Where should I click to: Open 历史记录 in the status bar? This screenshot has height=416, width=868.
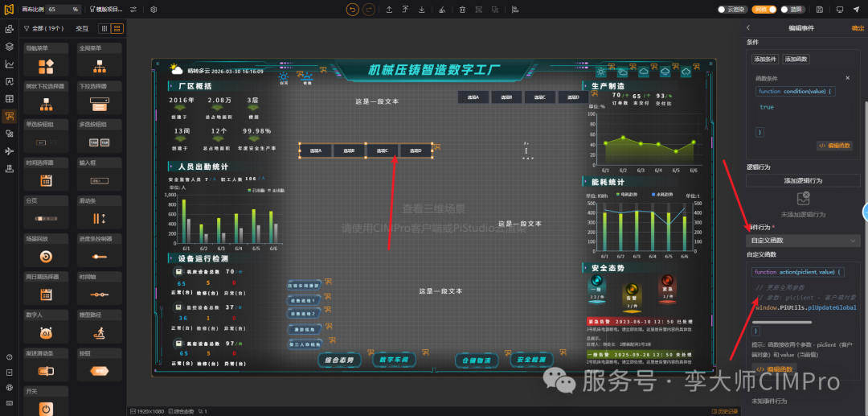pyautogui.click(x=725, y=411)
